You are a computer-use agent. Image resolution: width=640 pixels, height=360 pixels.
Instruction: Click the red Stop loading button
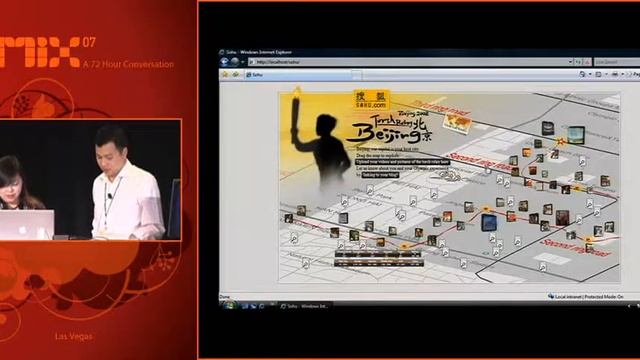click(587, 62)
